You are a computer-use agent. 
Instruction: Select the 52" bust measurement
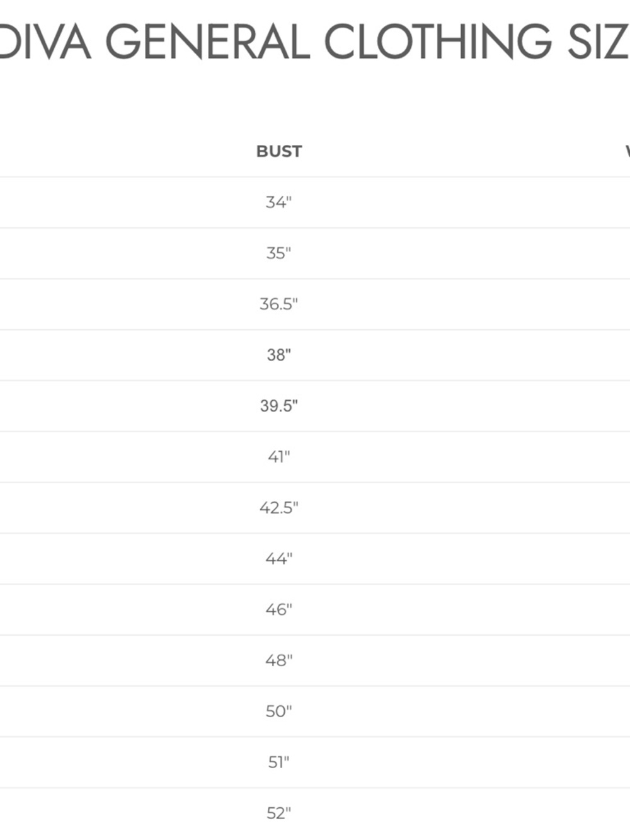(x=278, y=814)
